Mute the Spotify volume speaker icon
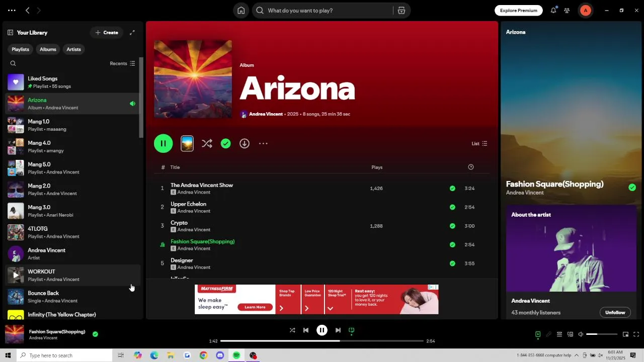This screenshot has height=362, width=644. 581,334
